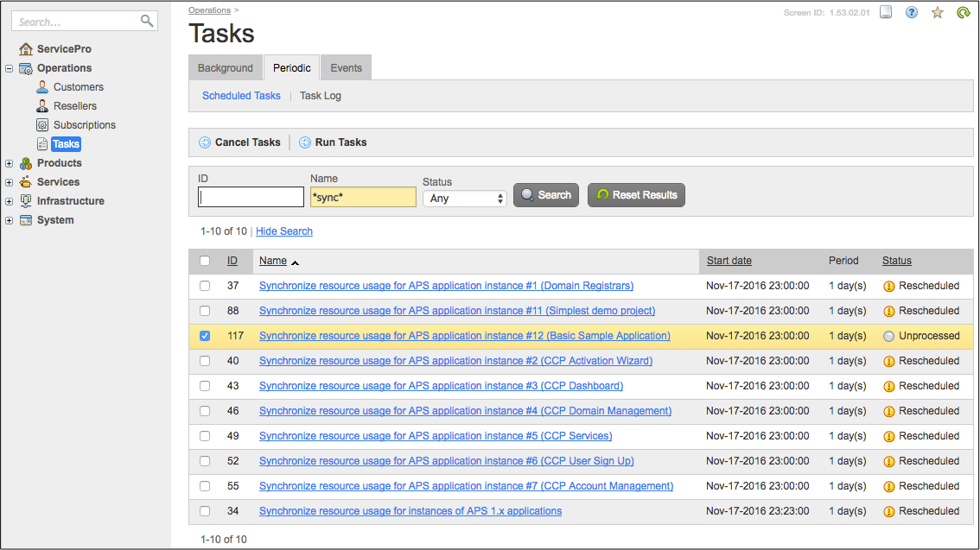Click the help question mark icon
This screenshot has height=550, width=980.
click(911, 12)
